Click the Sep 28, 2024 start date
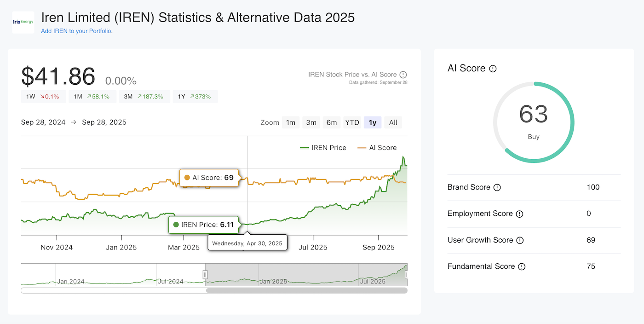Viewport: 644px width, 324px height. click(x=43, y=122)
